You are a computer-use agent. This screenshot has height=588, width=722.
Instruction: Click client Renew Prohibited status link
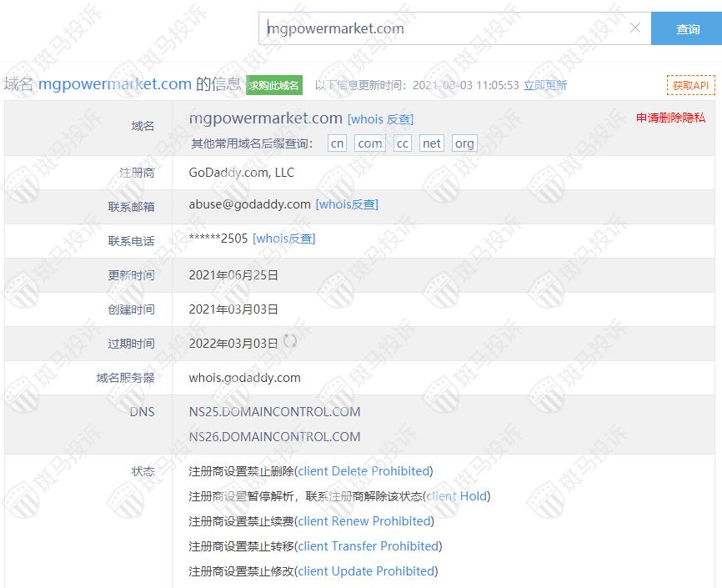(364, 521)
